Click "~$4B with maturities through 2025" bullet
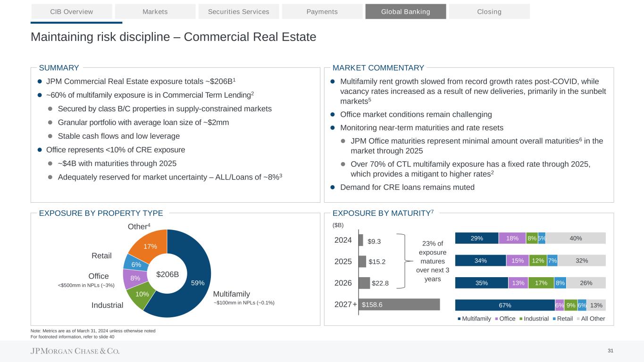The image size is (644, 362). tap(117, 164)
